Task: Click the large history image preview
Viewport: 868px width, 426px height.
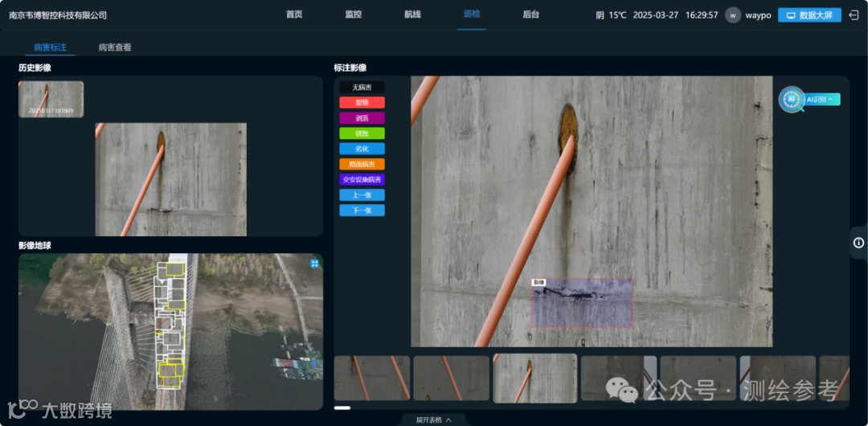Action: (171, 179)
